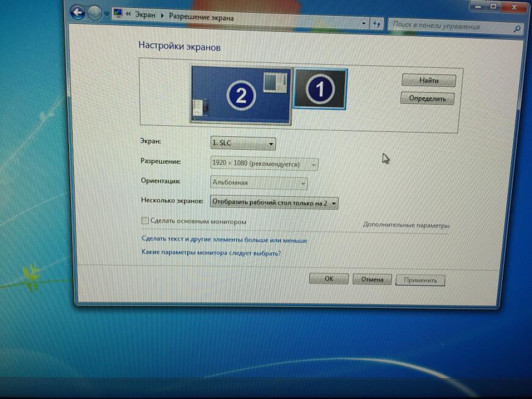The width and height of the screenshot is (532, 399).
Task: Click the Несколько экранов: label
Action: (172, 200)
